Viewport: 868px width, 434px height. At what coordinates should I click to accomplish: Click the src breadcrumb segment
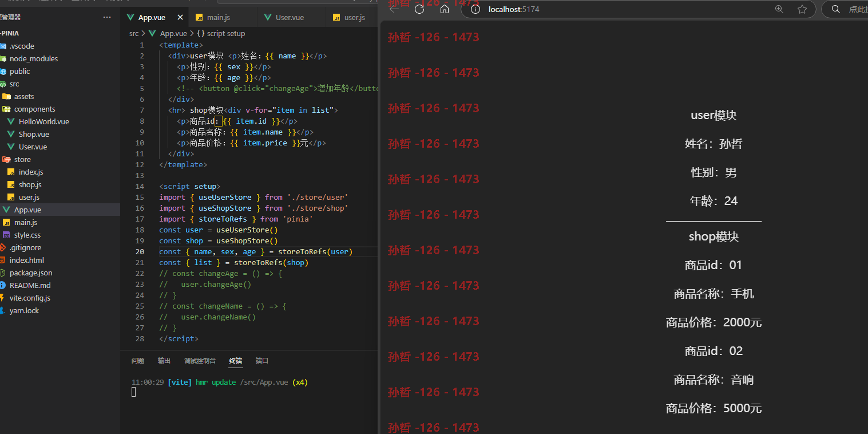click(133, 34)
